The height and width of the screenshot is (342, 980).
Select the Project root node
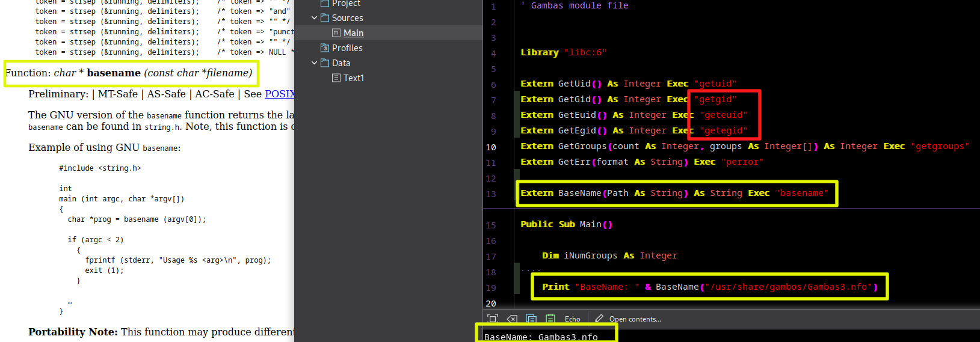click(x=346, y=4)
